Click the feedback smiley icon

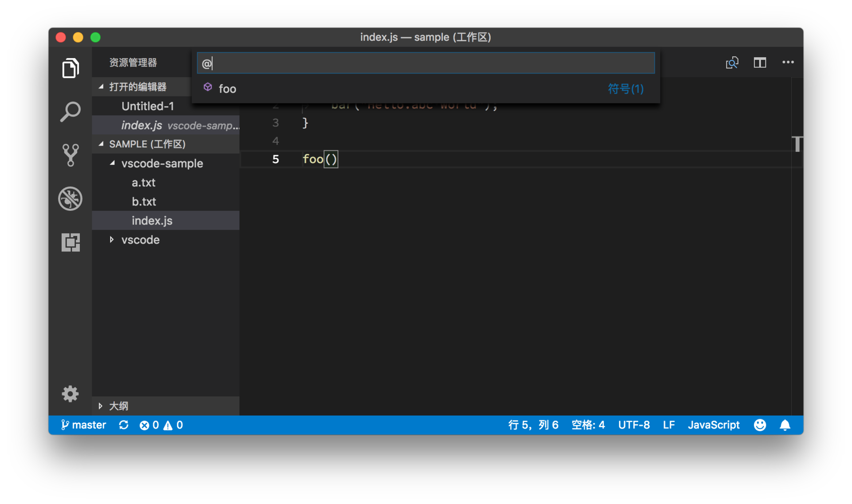760,425
